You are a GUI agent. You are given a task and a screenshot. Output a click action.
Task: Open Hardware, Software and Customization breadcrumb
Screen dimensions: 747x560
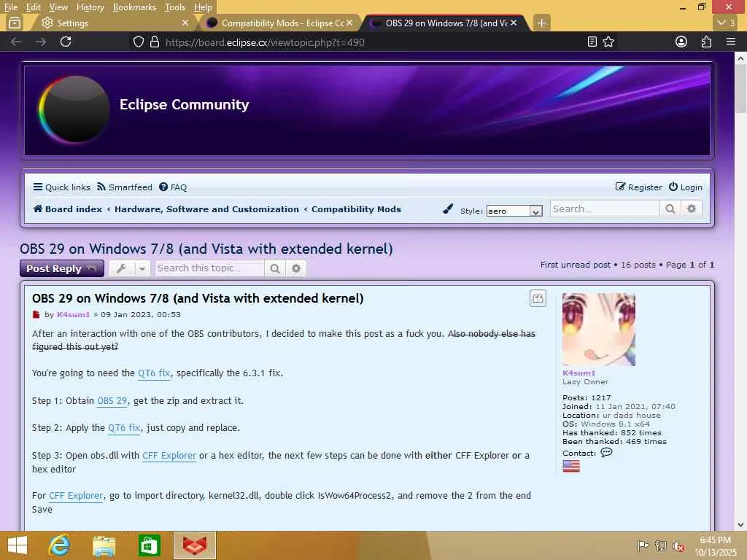tap(206, 209)
